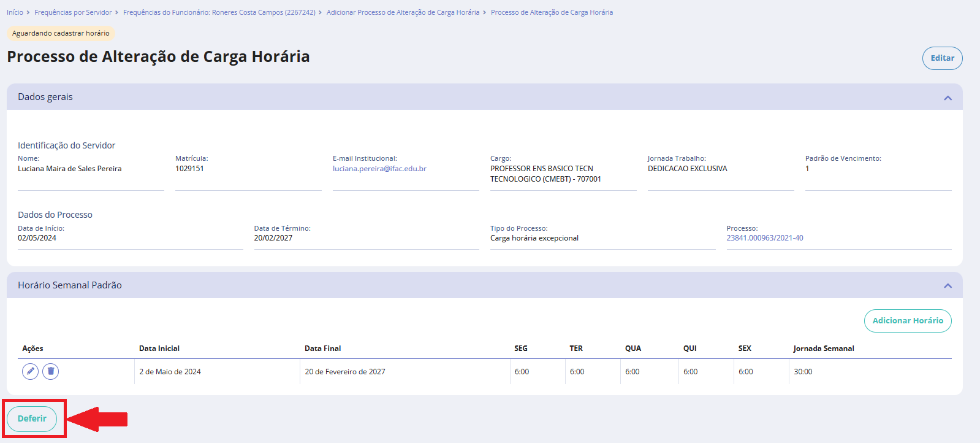Select the 30:00 weekly total cell
Viewport: 980px width, 443px height.
(x=803, y=372)
